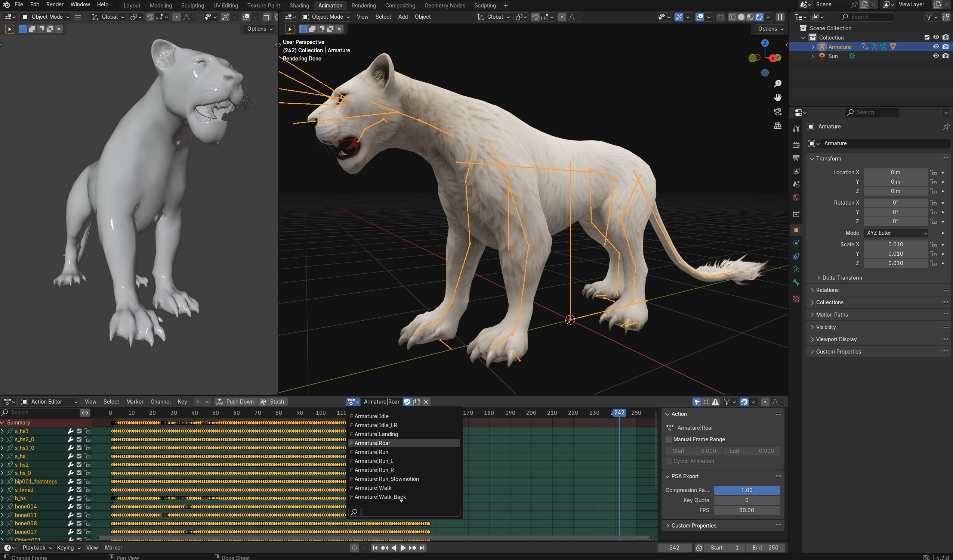Uncheck the s_hs1 channel mute checkbox
This screenshot has height=560, width=953.
(x=79, y=431)
